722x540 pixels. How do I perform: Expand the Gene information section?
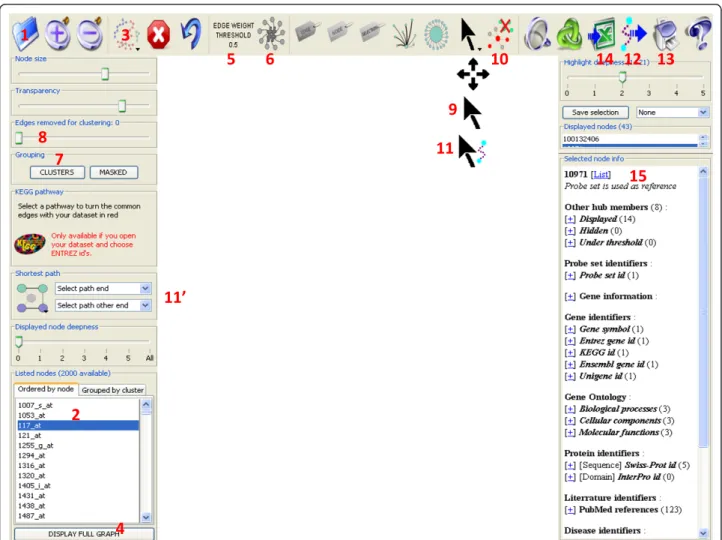570,296
